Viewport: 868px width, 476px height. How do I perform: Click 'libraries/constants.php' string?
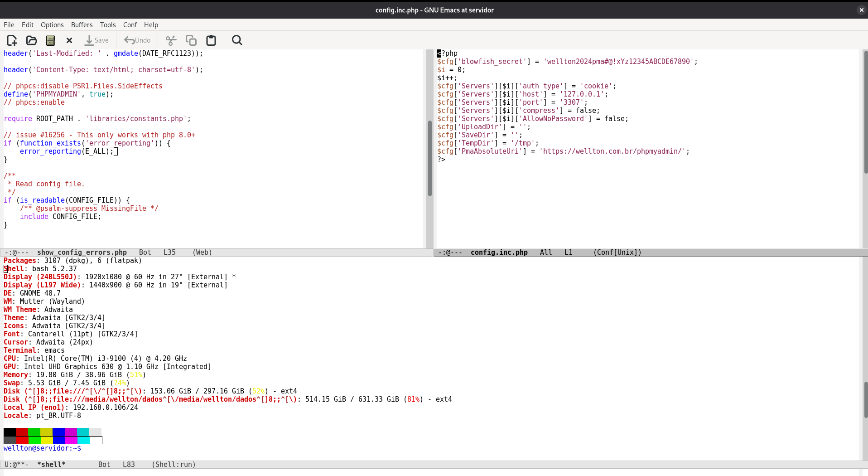click(x=136, y=119)
